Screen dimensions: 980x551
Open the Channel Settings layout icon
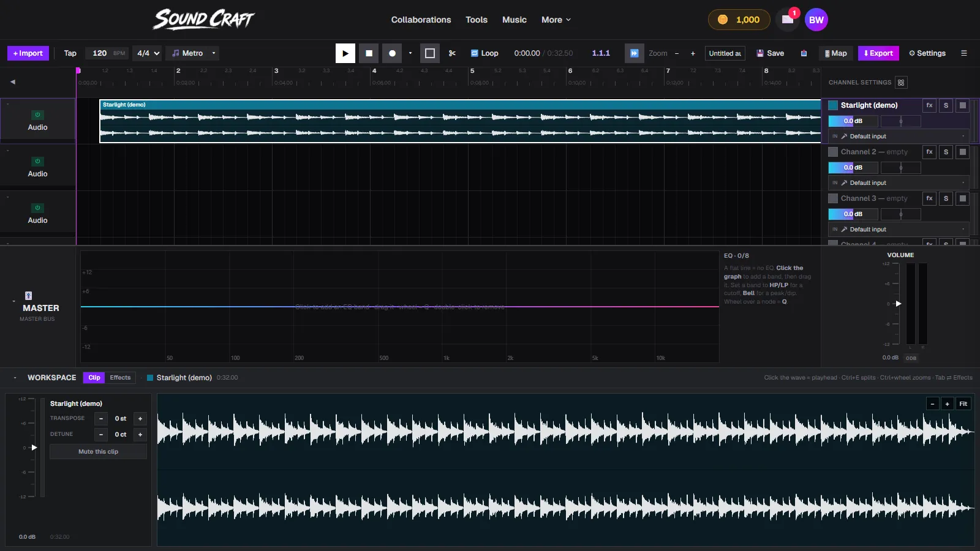(901, 83)
